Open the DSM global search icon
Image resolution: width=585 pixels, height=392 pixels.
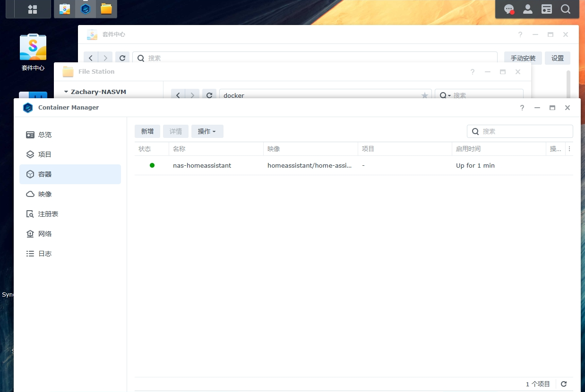click(x=566, y=9)
